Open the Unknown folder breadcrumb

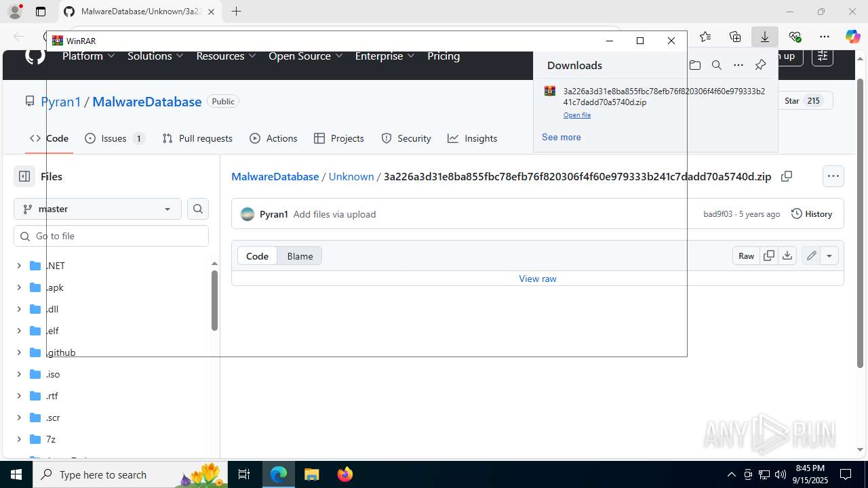[x=351, y=176]
